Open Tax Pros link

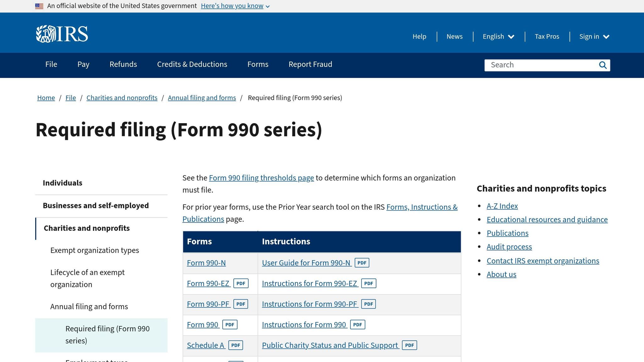tap(547, 36)
